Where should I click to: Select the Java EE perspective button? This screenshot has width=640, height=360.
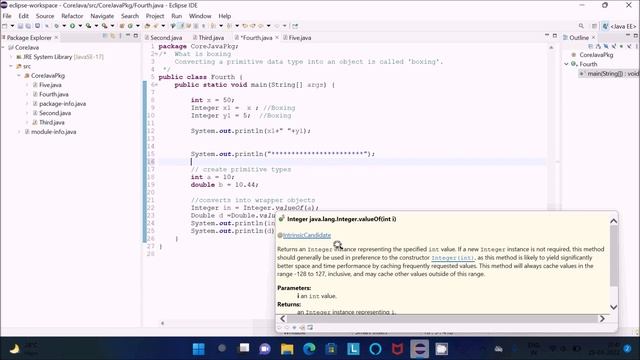point(619,26)
